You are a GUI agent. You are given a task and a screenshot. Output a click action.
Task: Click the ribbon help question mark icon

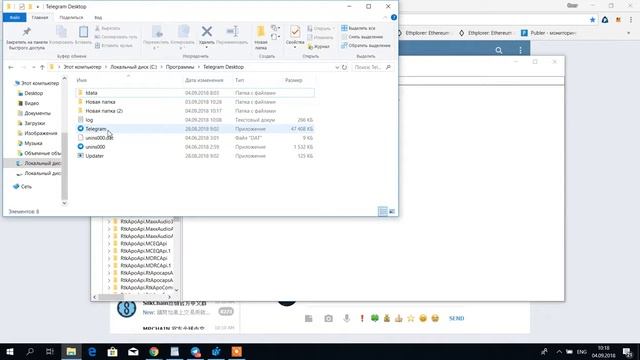(x=393, y=18)
